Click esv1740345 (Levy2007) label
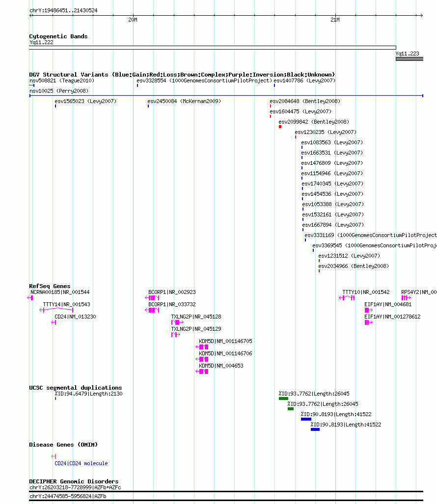Screen dimensions: 437x504 click(x=332, y=184)
